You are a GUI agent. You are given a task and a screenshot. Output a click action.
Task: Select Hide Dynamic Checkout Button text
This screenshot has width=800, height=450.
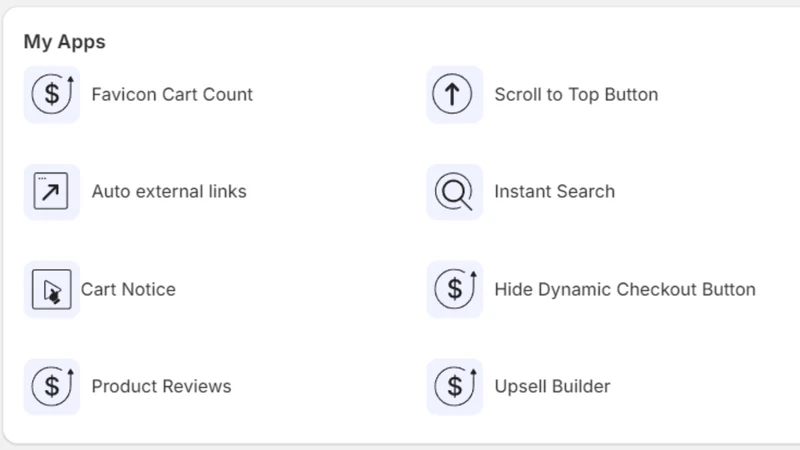(625, 289)
